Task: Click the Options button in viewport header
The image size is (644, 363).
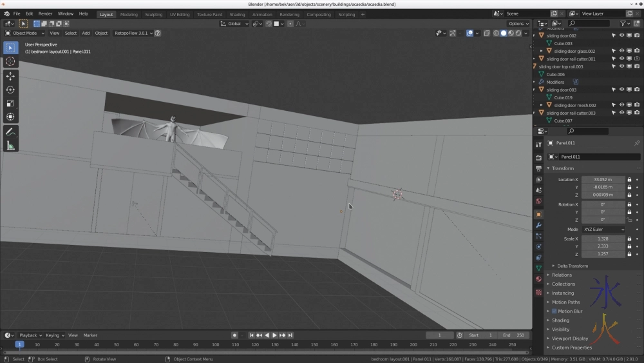Action: coord(518,24)
